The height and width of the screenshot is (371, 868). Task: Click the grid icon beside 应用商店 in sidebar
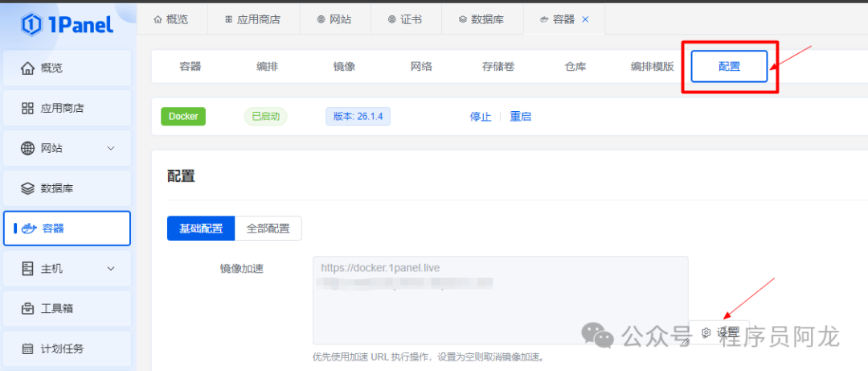27,108
